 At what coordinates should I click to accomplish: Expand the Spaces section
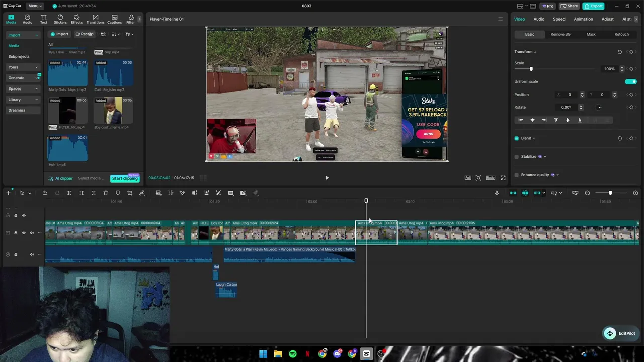pyautogui.click(x=23, y=89)
